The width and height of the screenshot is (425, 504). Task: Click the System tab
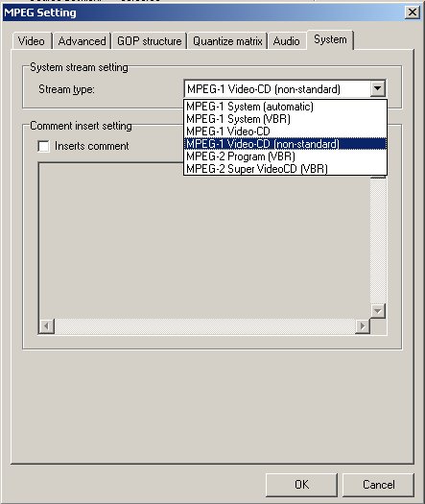tap(330, 40)
